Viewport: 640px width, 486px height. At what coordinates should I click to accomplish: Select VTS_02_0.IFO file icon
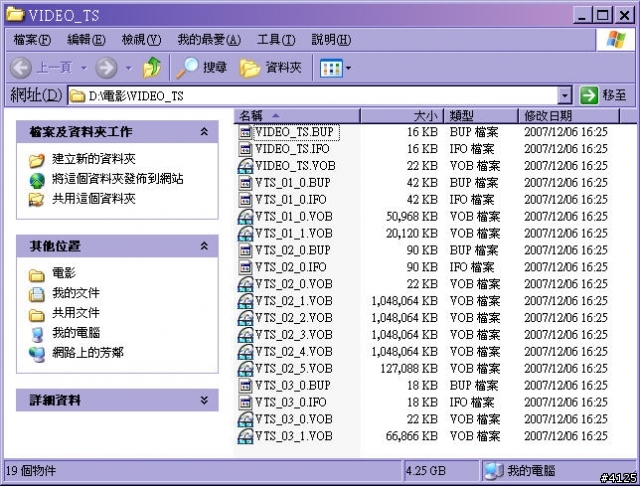tap(245, 267)
